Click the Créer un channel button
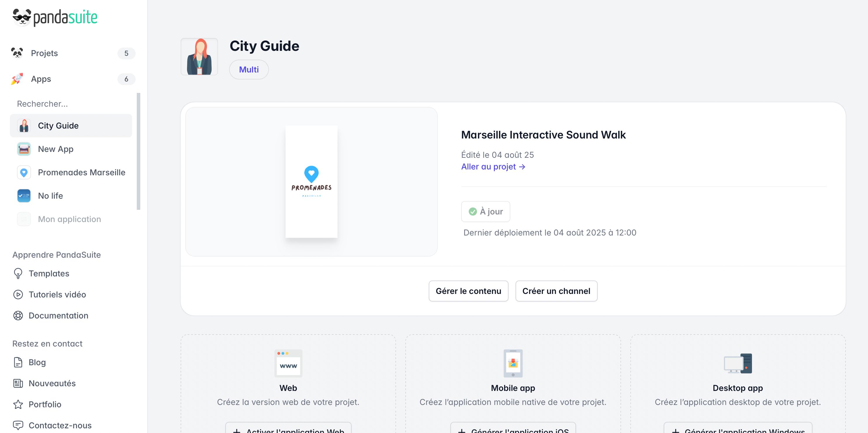 [x=556, y=291]
